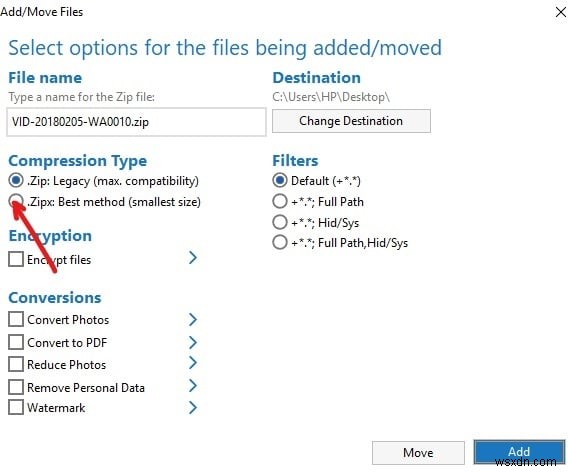Click the Conversions heading
Screen dimensions: 568x472
point(55,298)
